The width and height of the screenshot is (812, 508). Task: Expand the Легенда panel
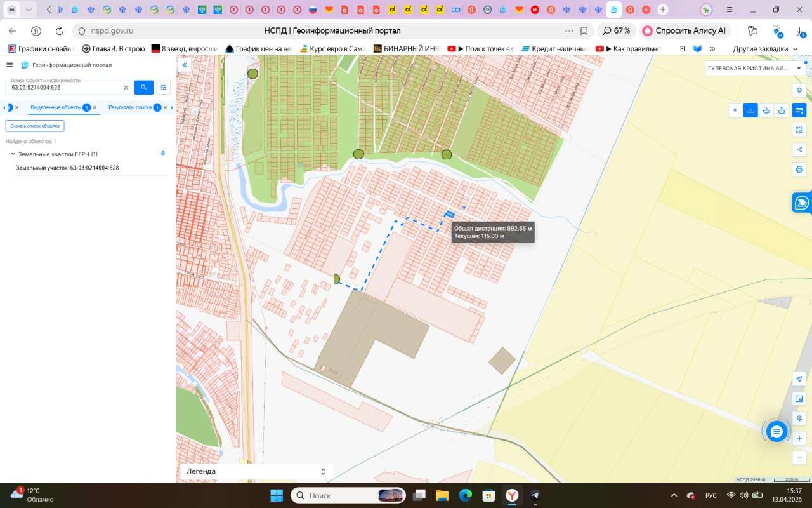[256, 472]
